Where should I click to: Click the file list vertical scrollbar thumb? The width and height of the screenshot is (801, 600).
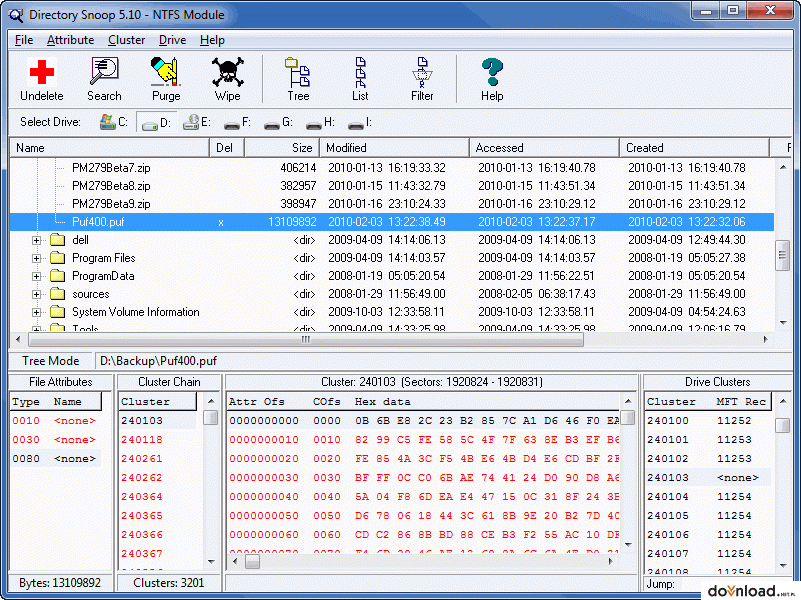(783, 254)
